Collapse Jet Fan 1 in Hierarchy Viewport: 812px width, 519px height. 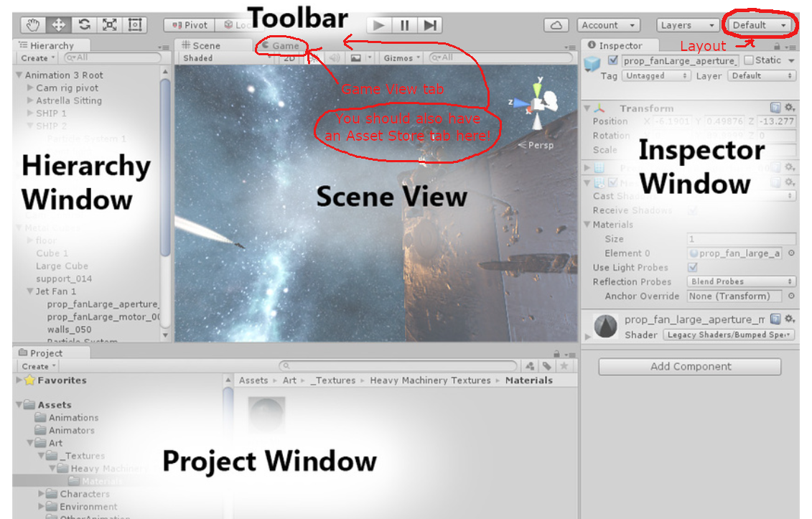[x=30, y=291]
